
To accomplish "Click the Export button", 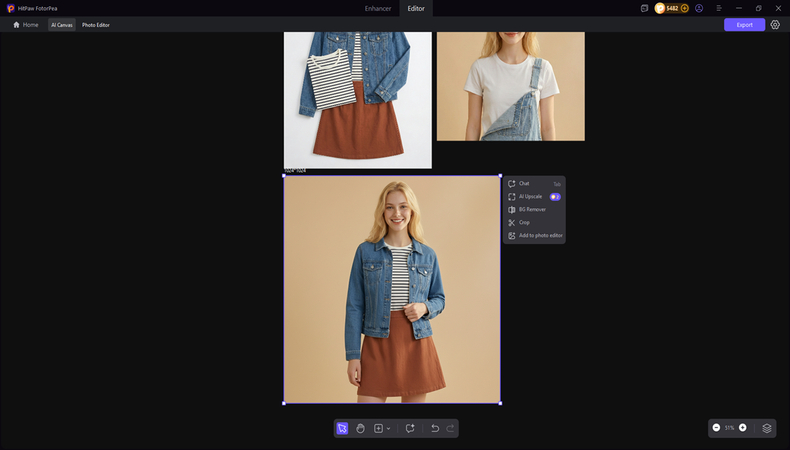I will click(744, 25).
